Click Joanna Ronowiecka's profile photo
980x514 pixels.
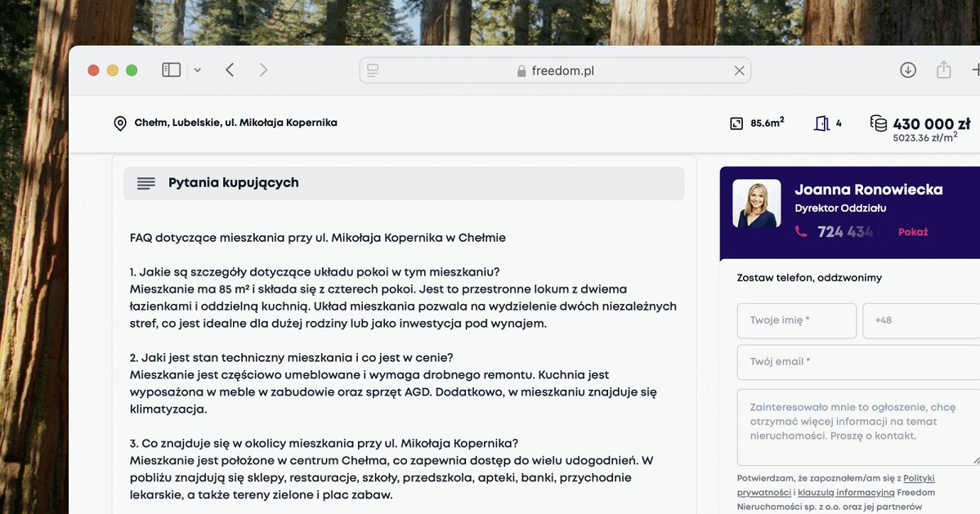pyautogui.click(x=756, y=203)
